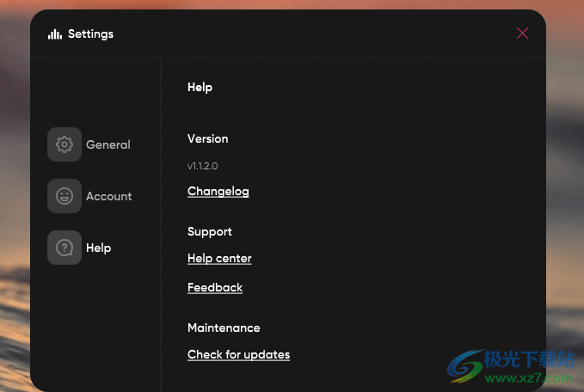
Task: Switch to the General tab label
Action: pyautogui.click(x=108, y=144)
